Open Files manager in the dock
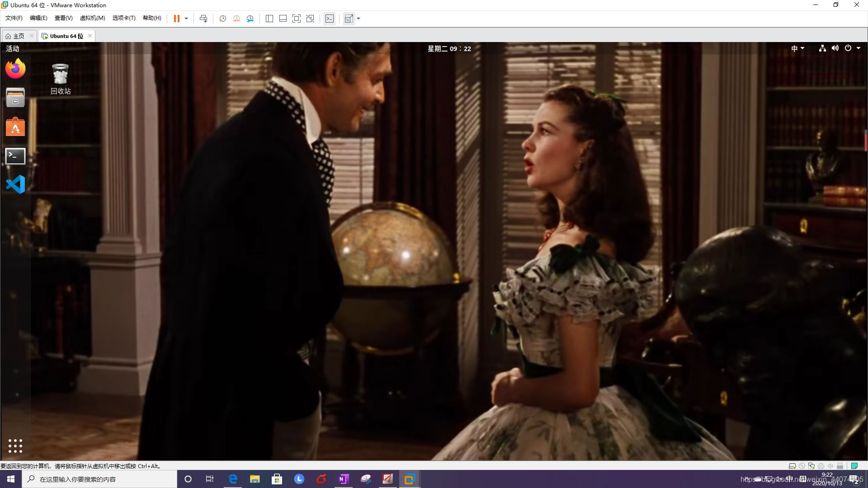The height and width of the screenshot is (488, 868). pyautogui.click(x=15, y=97)
